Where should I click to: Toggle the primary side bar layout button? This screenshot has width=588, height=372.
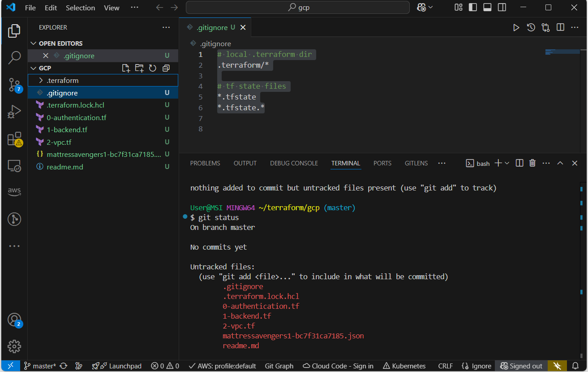click(x=473, y=8)
